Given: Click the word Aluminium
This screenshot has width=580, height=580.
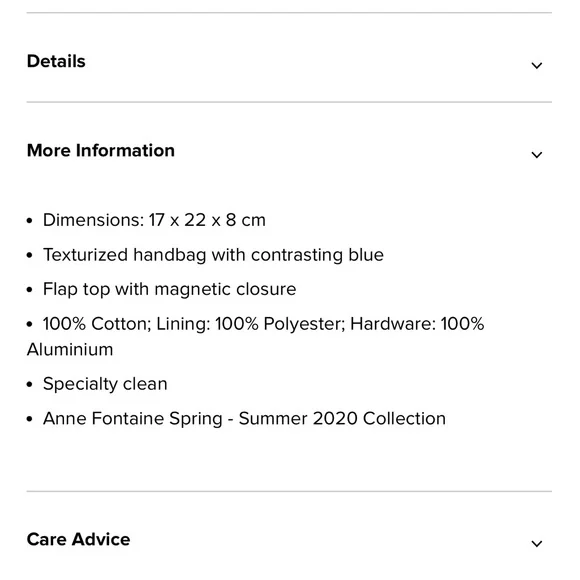Looking at the screenshot, I should pyautogui.click(x=70, y=350).
